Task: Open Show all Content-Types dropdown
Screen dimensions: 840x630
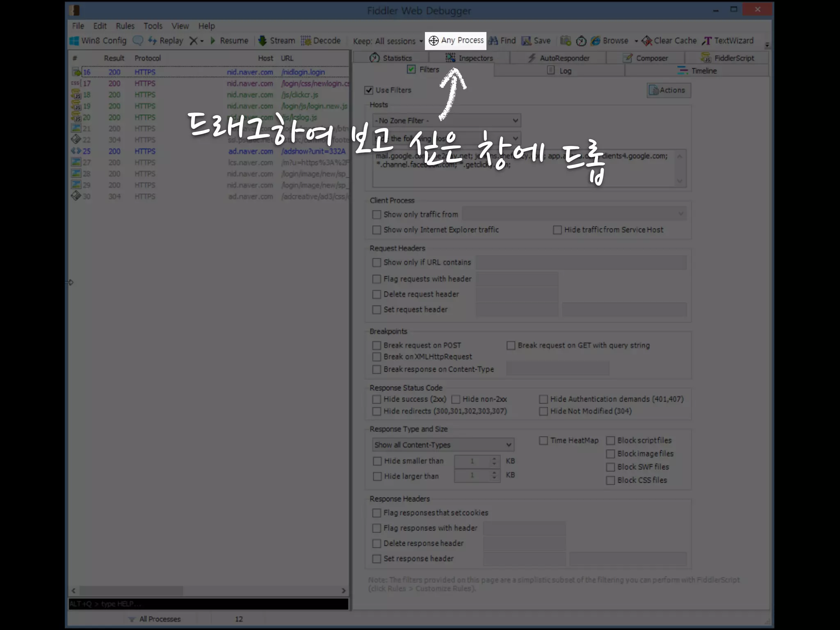Action: (x=508, y=445)
